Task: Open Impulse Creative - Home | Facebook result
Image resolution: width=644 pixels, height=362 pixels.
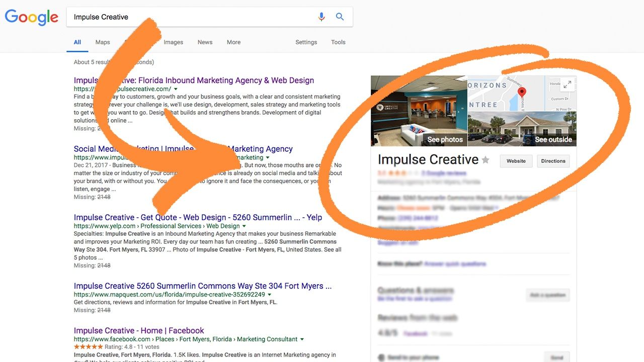Action: 139,331
